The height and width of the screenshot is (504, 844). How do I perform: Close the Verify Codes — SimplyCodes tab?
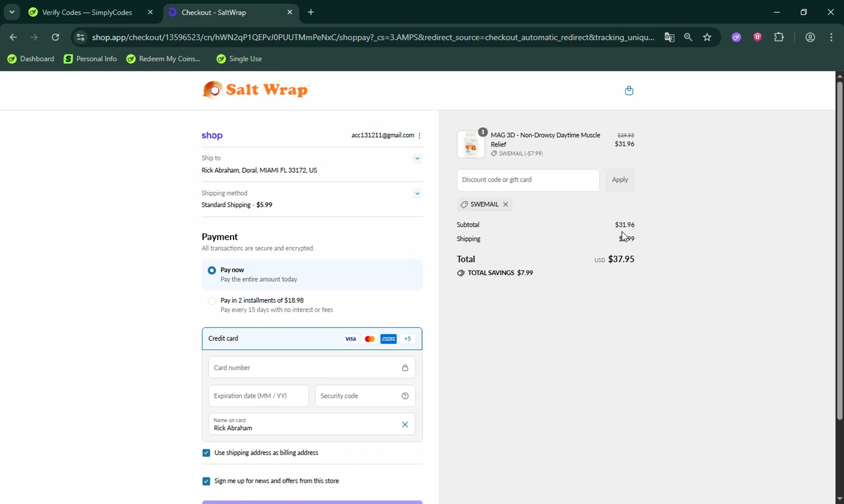pyautogui.click(x=150, y=12)
